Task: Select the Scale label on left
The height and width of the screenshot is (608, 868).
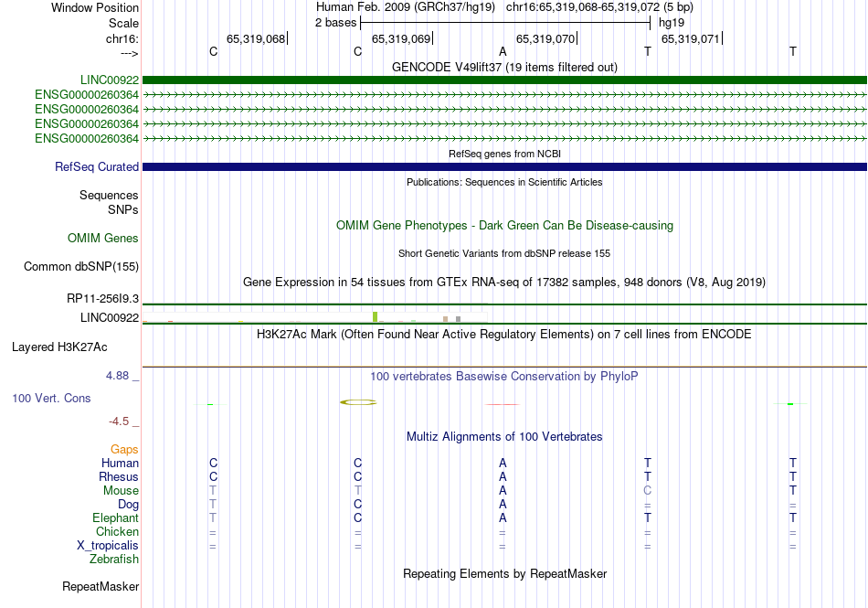Action: (123, 23)
